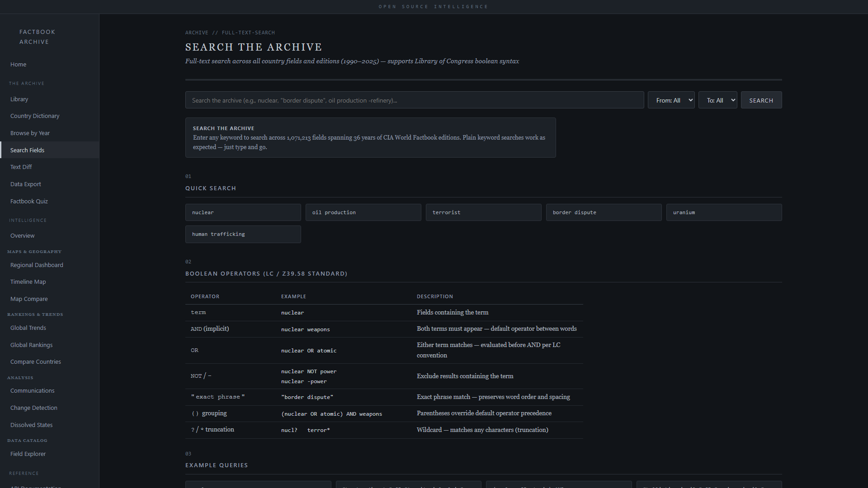Open the 'From: All' edition dropdown
Image resolution: width=868 pixels, height=488 pixels.
click(671, 100)
